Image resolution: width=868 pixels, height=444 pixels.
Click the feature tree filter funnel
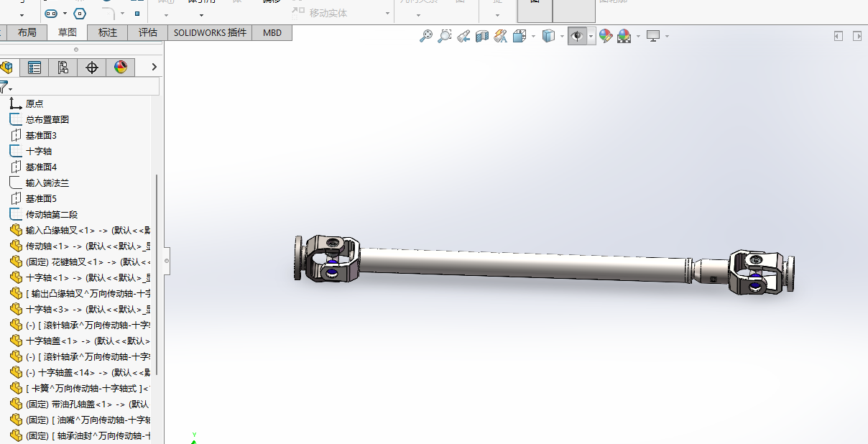tap(4, 88)
